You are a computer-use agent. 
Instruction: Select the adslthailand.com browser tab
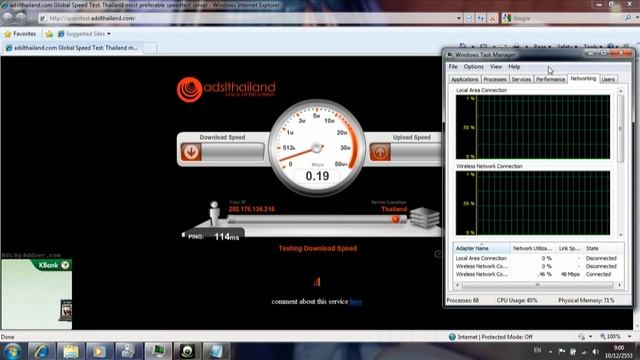[72, 48]
